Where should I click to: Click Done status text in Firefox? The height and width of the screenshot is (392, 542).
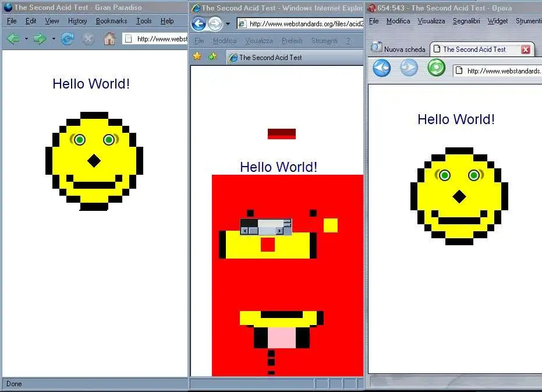(14, 384)
